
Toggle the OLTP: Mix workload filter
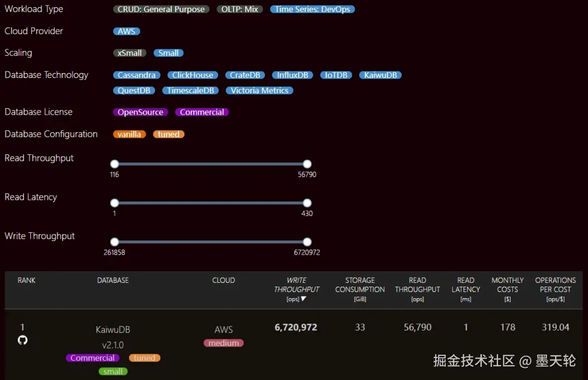240,9
